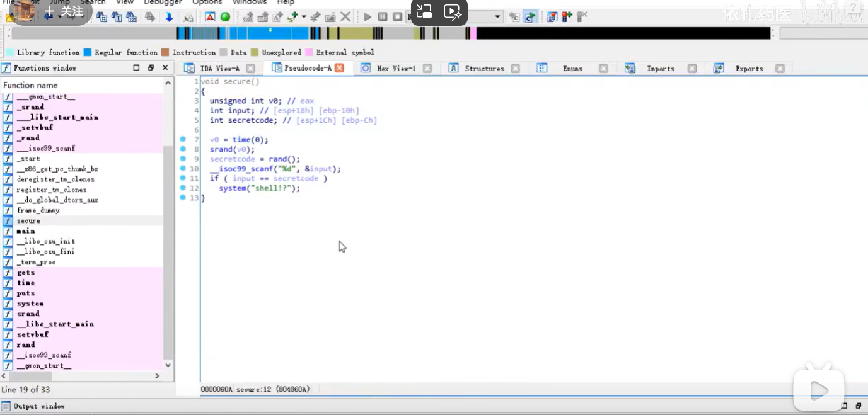
Task: Close the Pseudocode-A tab
Action: pyautogui.click(x=339, y=68)
